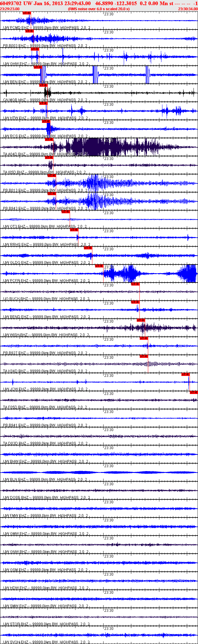This screenshot has height=644, width=198.
Task: Click the "UW OT3 EHZ" station label
Action: pyautogui.click(x=14, y=227)
